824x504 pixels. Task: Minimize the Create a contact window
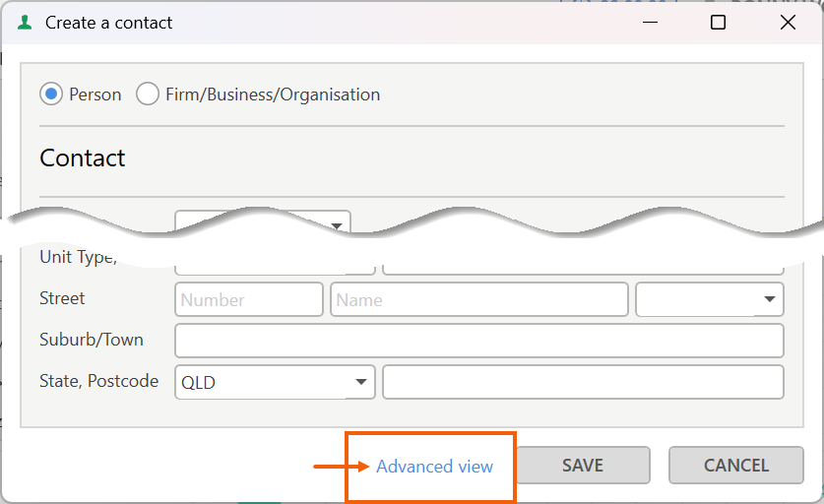(651, 23)
